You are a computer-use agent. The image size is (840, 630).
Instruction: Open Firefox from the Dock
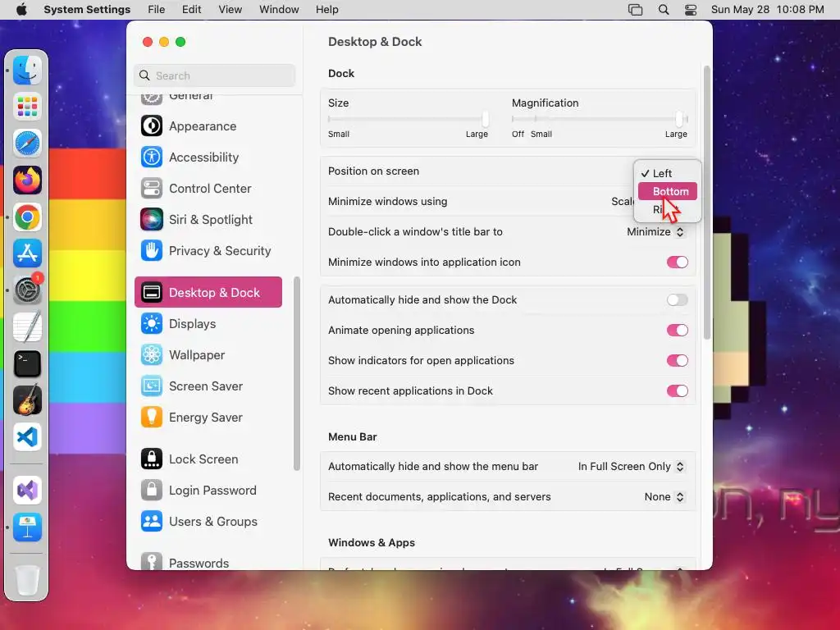27,180
